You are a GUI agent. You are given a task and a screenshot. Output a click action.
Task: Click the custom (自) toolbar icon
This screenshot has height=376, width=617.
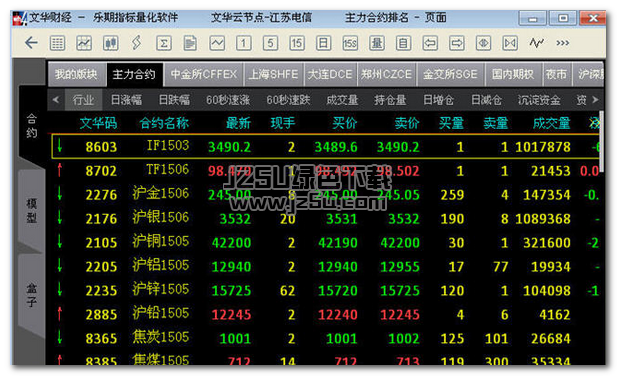point(403,43)
